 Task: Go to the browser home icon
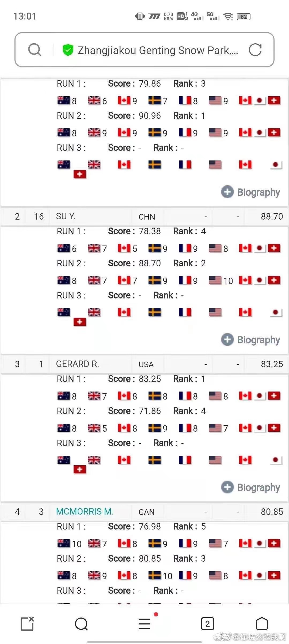click(x=262, y=624)
